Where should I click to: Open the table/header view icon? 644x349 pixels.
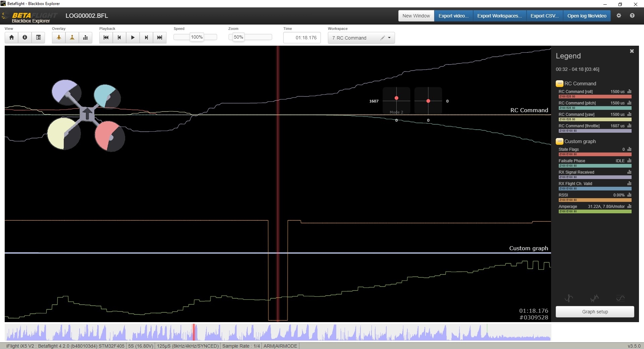[x=38, y=38]
